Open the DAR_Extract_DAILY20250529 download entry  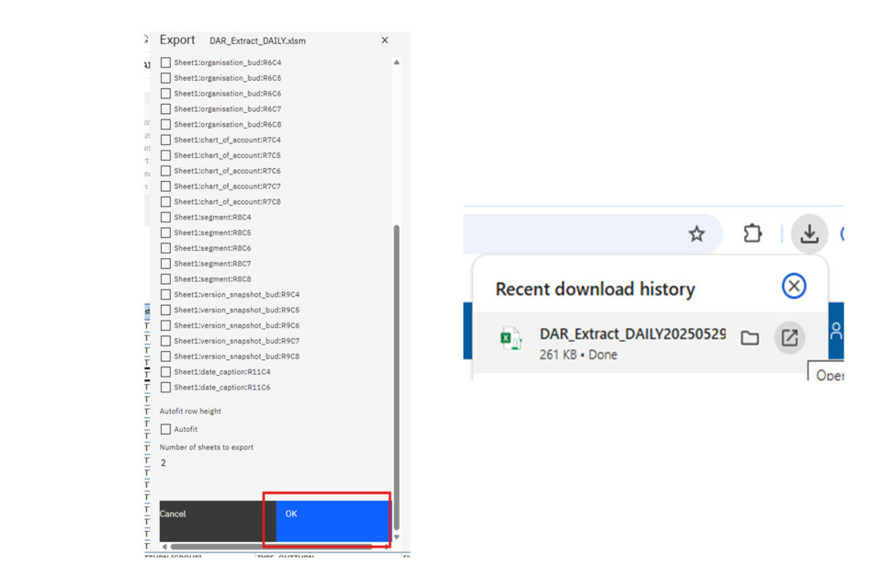[632, 334]
